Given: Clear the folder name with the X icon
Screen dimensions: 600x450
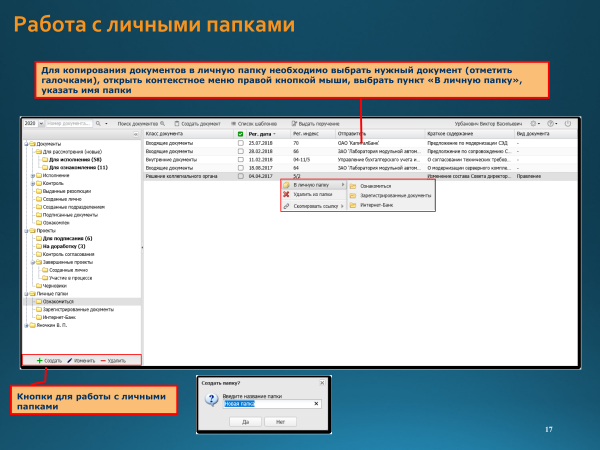Looking at the screenshot, I should pos(316,403).
